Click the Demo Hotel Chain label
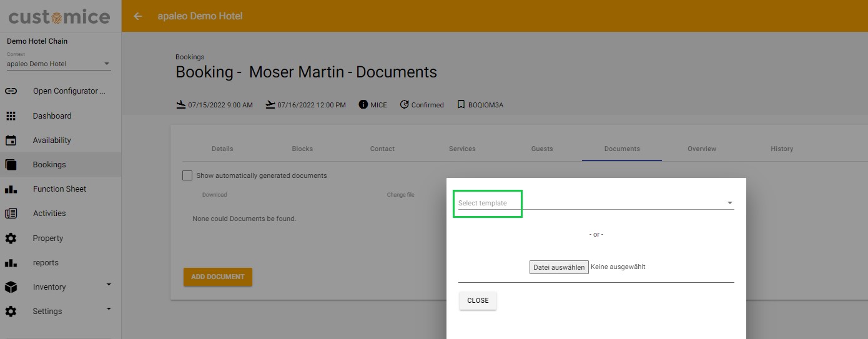 pos(37,41)
